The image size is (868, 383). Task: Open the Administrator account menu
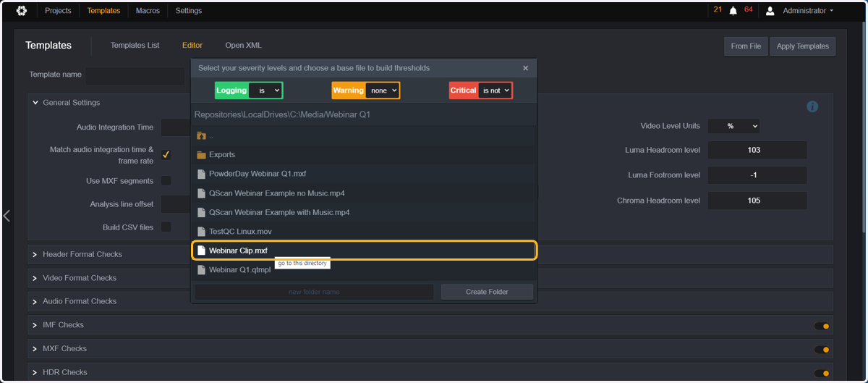point(808,11)
